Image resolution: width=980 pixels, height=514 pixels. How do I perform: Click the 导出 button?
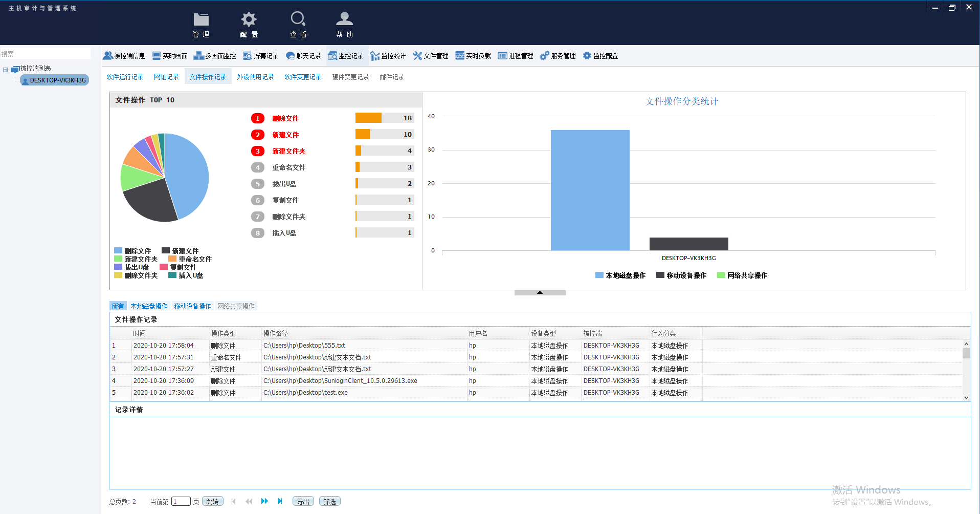click(303, 501)
